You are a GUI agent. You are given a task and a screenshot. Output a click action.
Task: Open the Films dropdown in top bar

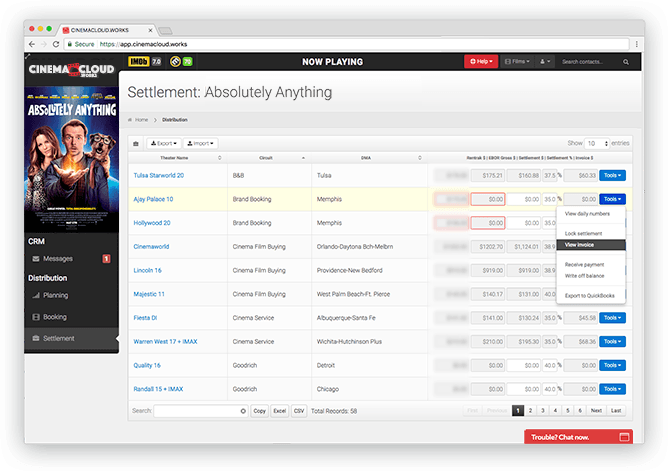click(x=516, y=62)
